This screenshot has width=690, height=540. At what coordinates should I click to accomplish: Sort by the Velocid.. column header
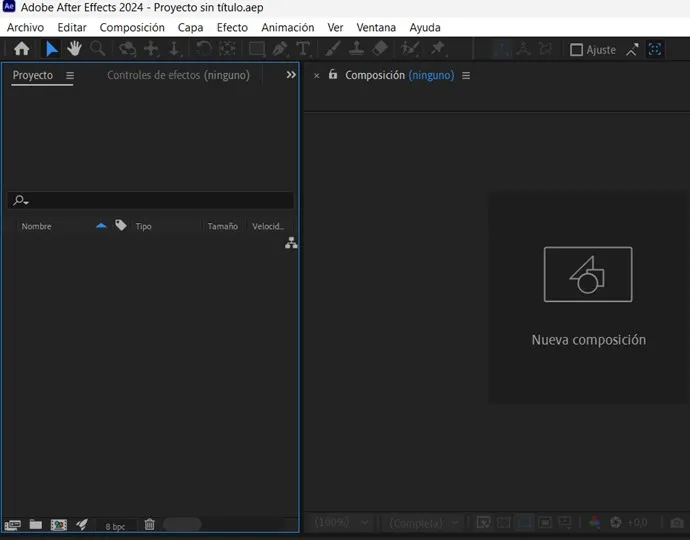coord(268,226)
